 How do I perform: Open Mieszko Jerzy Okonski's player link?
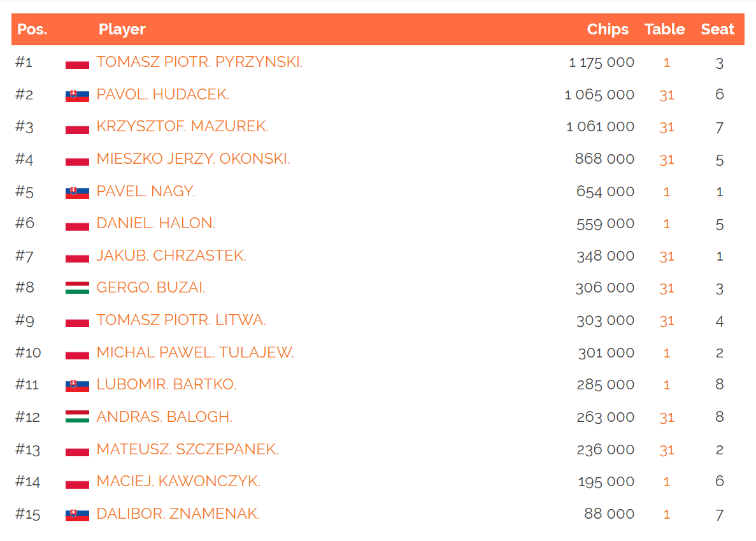click(193, 159)
